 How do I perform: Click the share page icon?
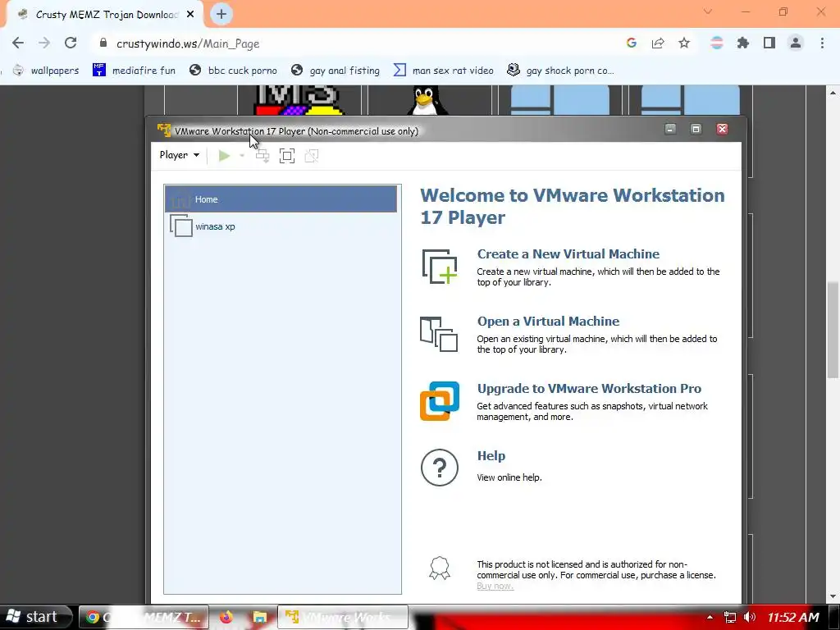click(x=658, y=43)
